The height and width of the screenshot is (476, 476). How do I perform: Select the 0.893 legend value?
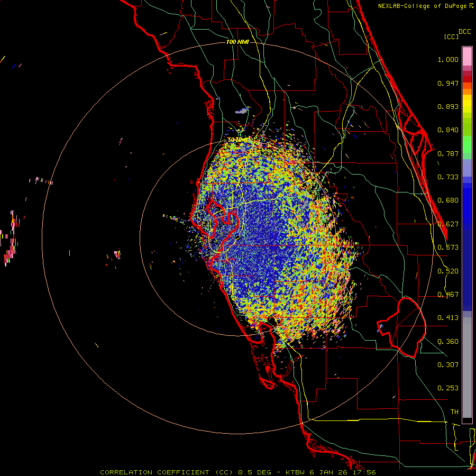pyautogui.click(x=448, y=106)
